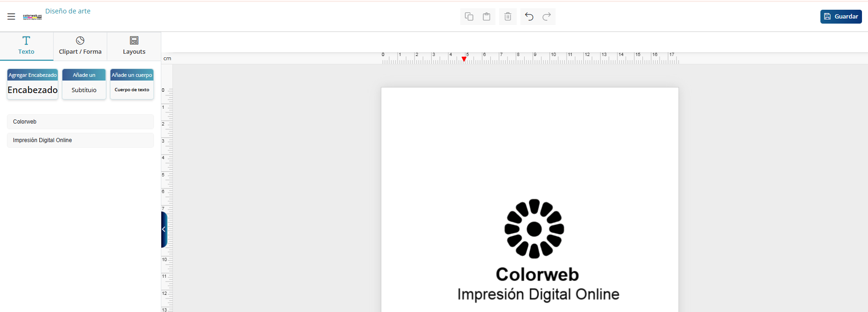Select the Impresión Digital Online list entry

pos(80,140)
